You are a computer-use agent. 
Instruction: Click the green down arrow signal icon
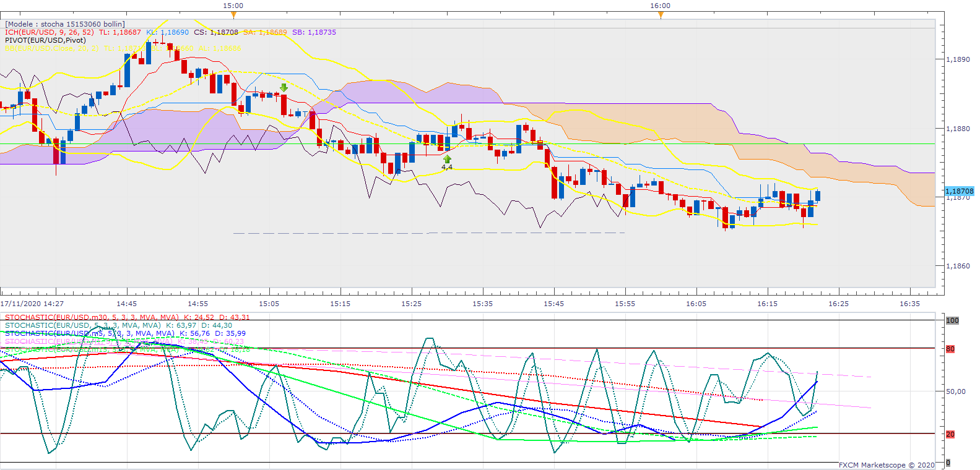pyautogui.click(x=284, y=88)
